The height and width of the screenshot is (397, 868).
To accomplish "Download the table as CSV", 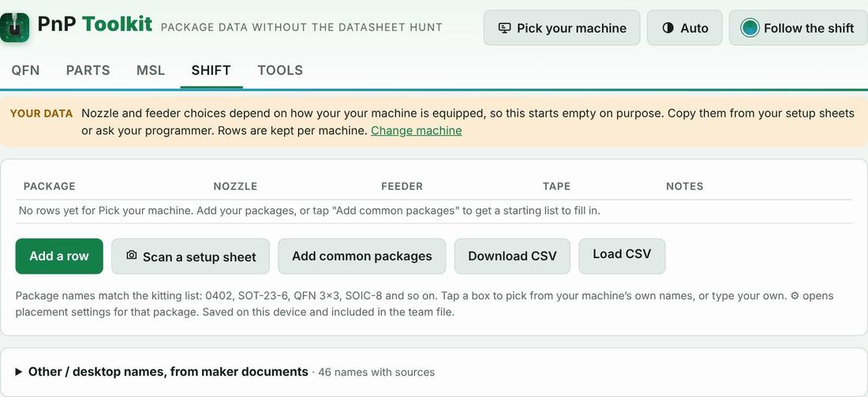I will click(512, 256).
